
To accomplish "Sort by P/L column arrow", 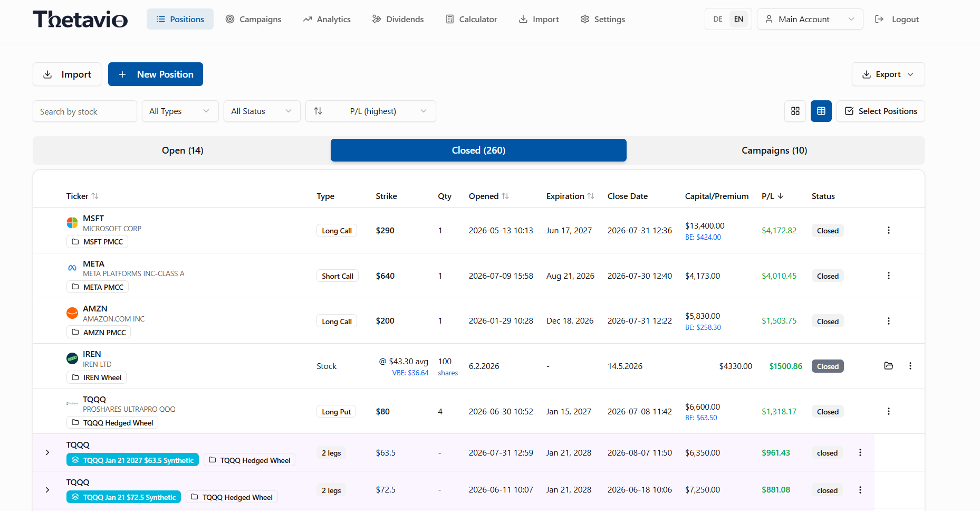I will click(x=781, y=196).
